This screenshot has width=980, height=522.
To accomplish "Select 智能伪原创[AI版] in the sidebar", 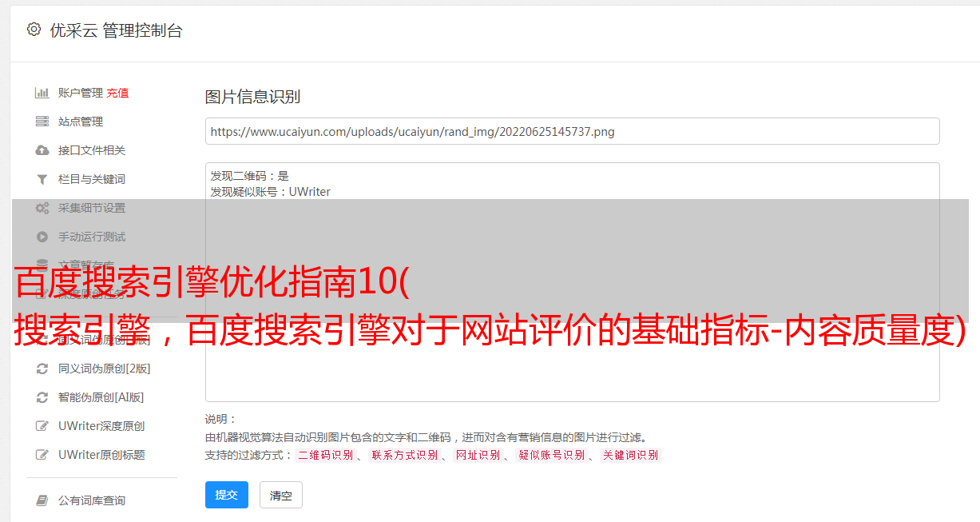I will [x=101, y=397].
